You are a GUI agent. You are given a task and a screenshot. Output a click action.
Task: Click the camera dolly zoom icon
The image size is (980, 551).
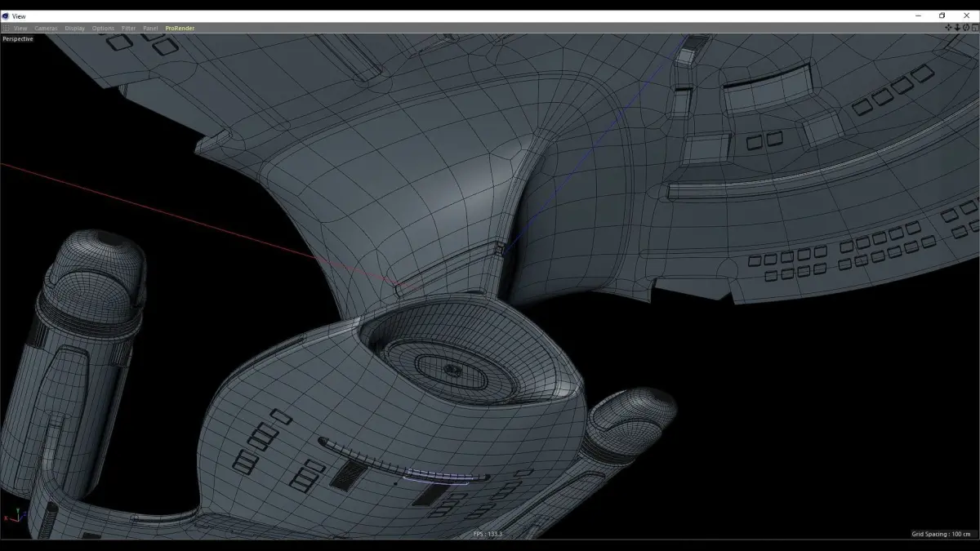(957, 28)
